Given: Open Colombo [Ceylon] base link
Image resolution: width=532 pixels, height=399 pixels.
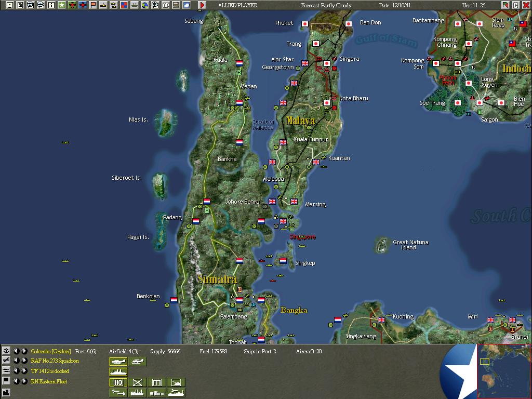Looking at the screenshot, I should [51, 351].
